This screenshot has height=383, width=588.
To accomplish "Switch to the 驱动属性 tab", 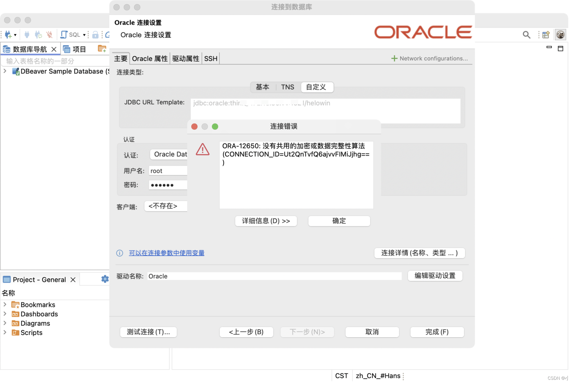I will click(x=186, y=58).
